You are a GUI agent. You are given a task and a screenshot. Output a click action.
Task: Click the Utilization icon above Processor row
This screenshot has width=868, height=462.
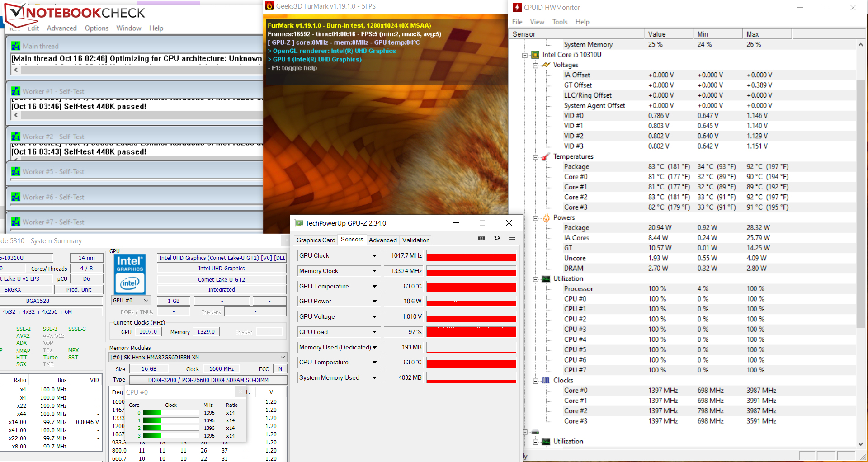click(x=546, y=278)
